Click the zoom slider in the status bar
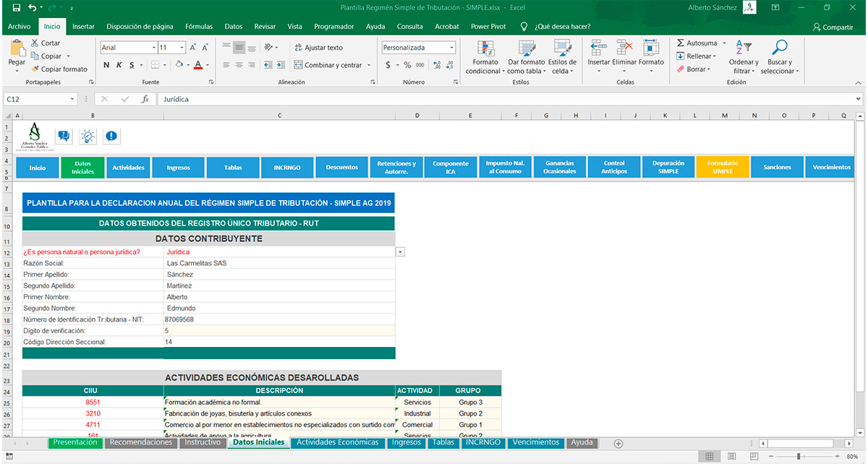The image size is (868, 464). pos(799,456)
